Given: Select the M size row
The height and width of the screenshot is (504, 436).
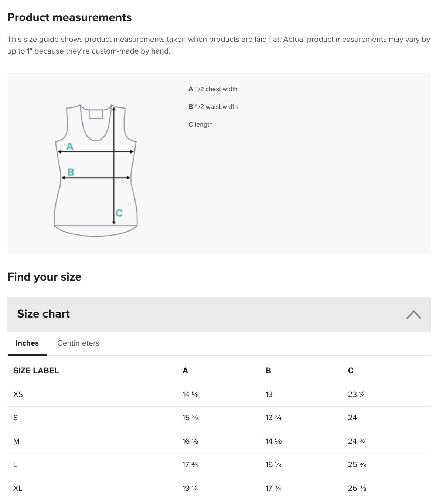Looking at the screenshot, I should (x=16, y=441).
